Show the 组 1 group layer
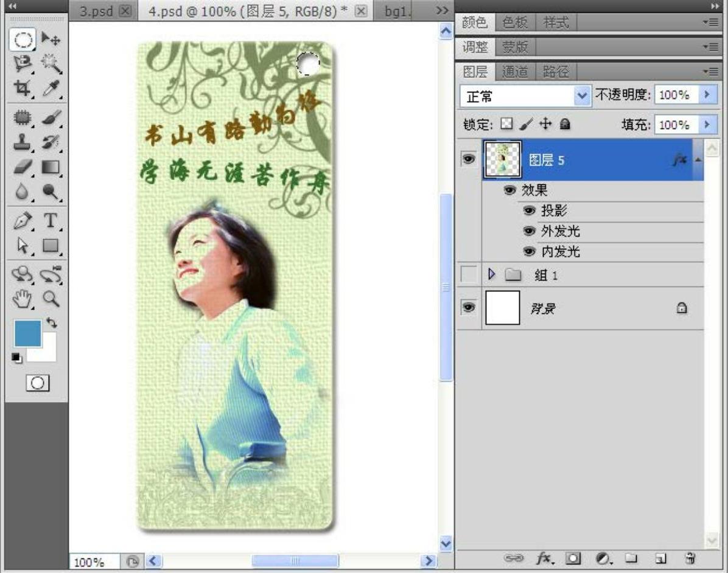Viewport: 728px width, 573px height. [468, 275]
